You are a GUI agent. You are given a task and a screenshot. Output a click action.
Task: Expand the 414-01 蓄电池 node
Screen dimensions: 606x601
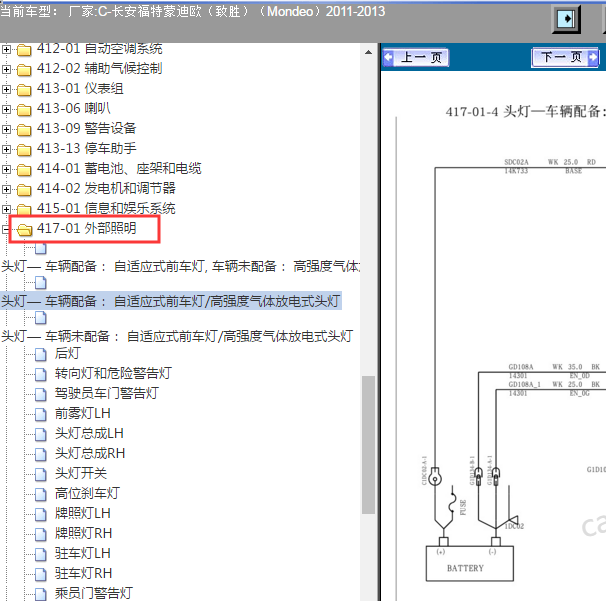(6, 169)
